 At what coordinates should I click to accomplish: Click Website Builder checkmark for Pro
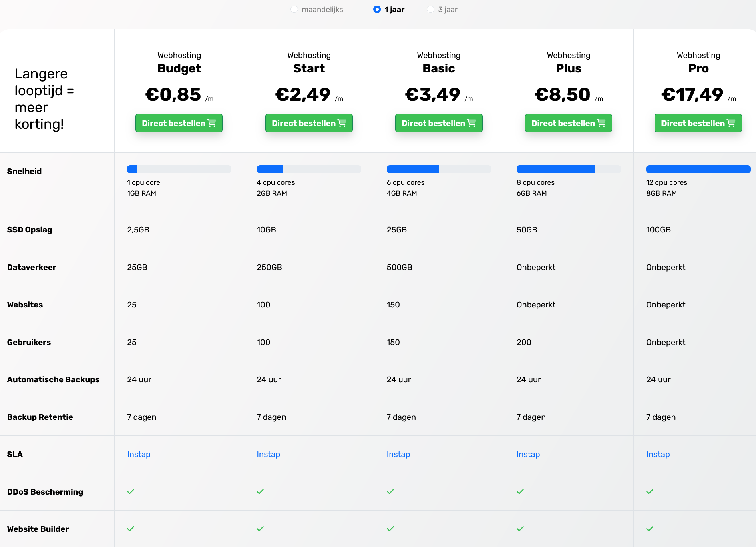pyautogui.click(x=650, y=529)
